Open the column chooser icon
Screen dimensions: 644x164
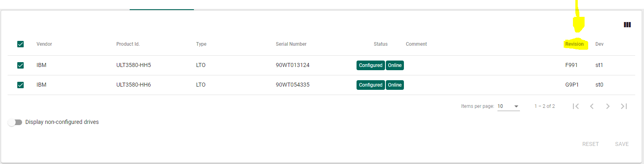pyautogui.click(x=627, y=24)
